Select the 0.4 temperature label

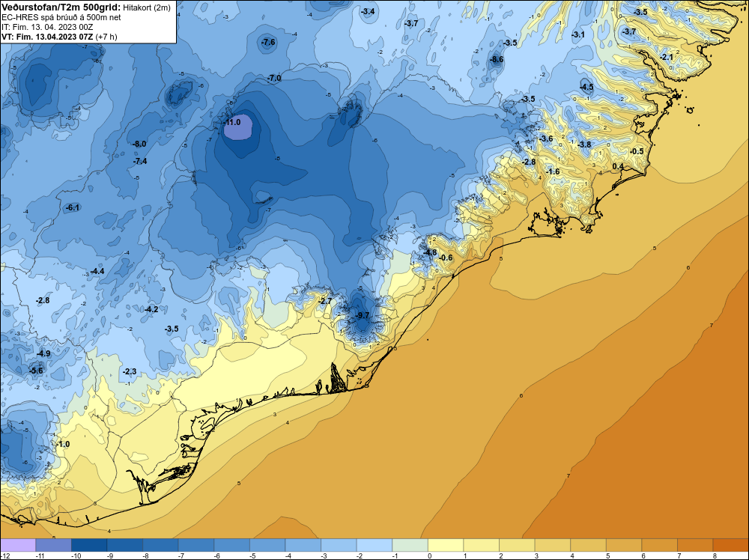618,167
